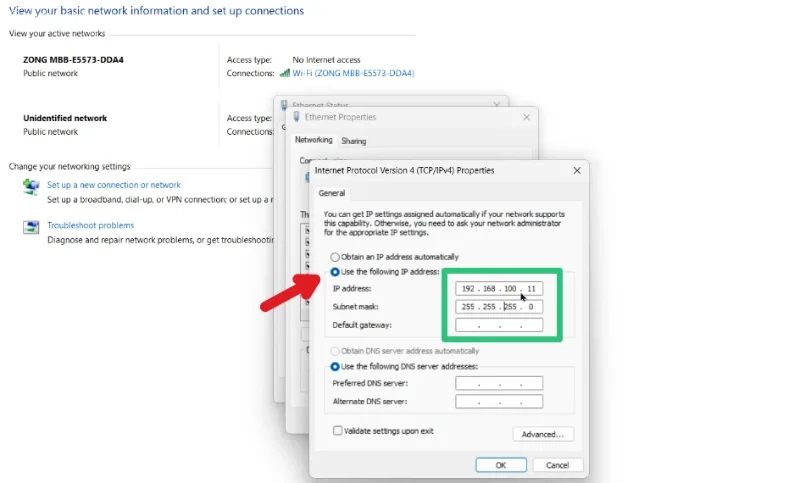The image size is (800, 483).
Task: Open Advanced settings
Action: (x=543, y=435)
